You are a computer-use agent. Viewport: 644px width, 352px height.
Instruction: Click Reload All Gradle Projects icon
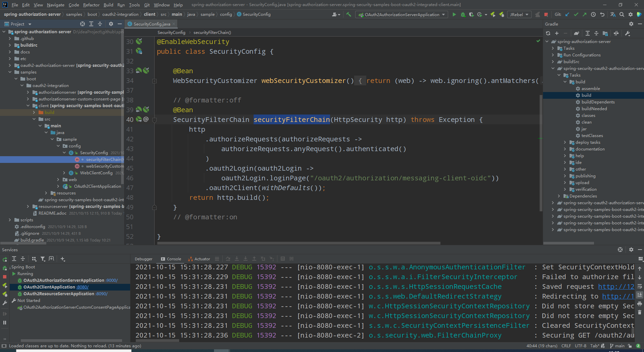(x=548, y=33)
